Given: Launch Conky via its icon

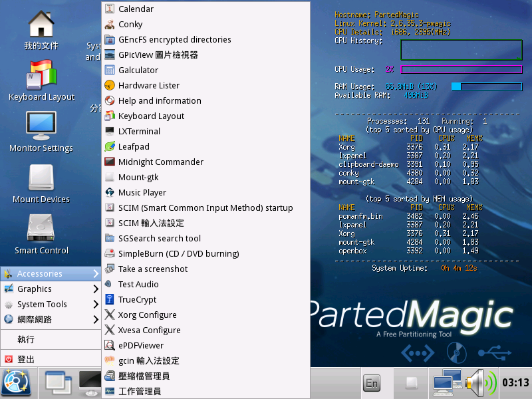Looking at the screenshot, I should pyautogui.click(x=110, y=24).
